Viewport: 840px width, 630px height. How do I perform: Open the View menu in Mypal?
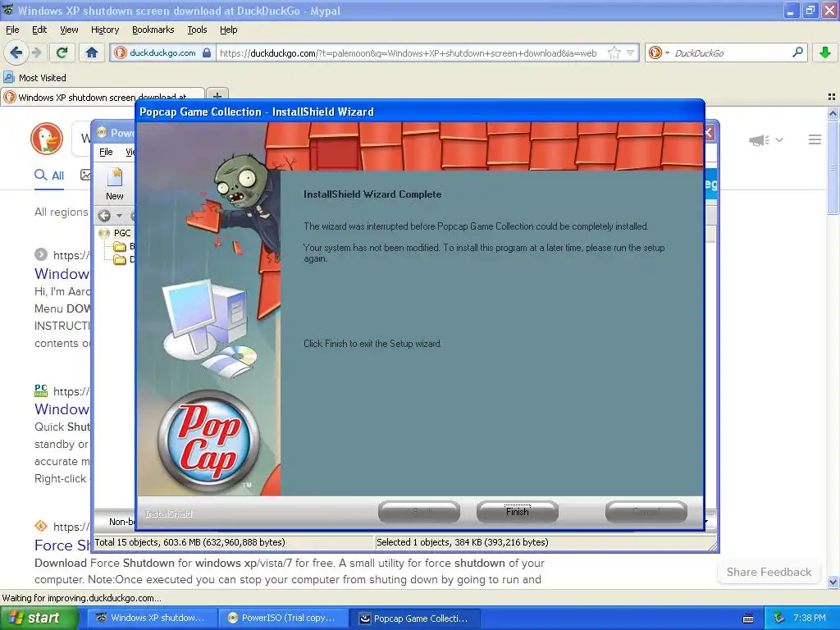69,30
